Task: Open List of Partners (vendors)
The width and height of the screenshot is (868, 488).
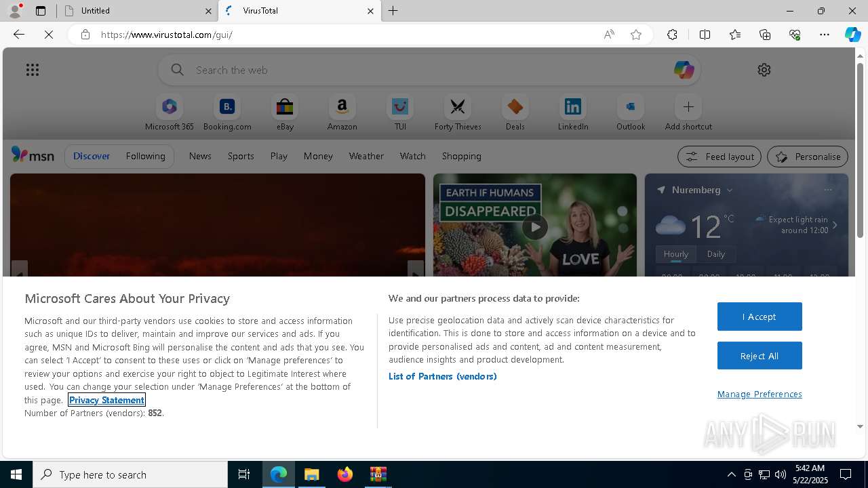Action: (443, 376)
